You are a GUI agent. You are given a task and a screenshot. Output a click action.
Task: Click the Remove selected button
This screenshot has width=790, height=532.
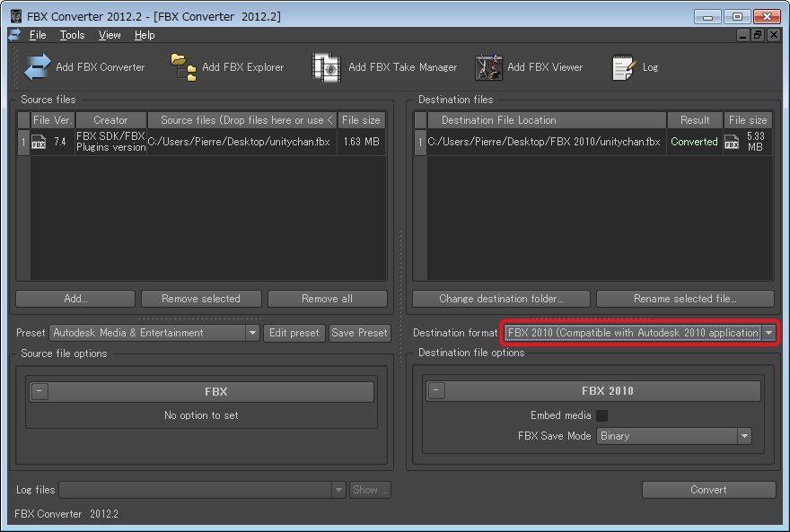pyautogui.click(x=201, y=299)
